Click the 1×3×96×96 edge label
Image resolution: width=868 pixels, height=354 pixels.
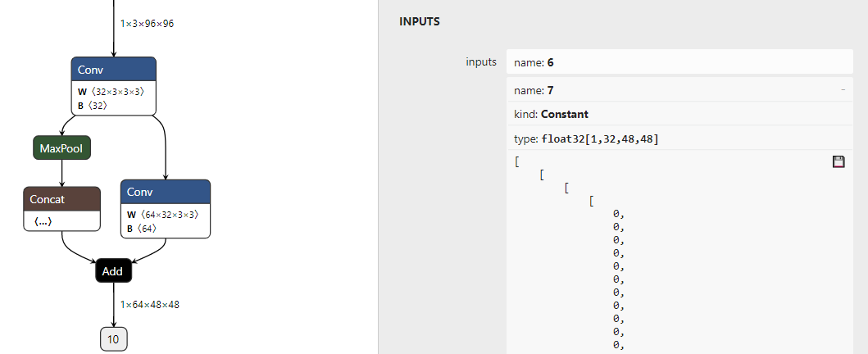coord(147,24)
